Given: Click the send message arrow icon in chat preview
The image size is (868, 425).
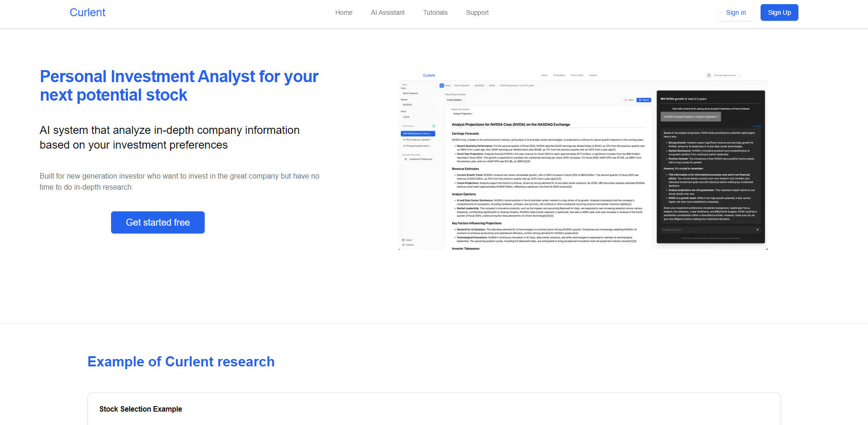Looking at the screenshot, I should 757,230.
